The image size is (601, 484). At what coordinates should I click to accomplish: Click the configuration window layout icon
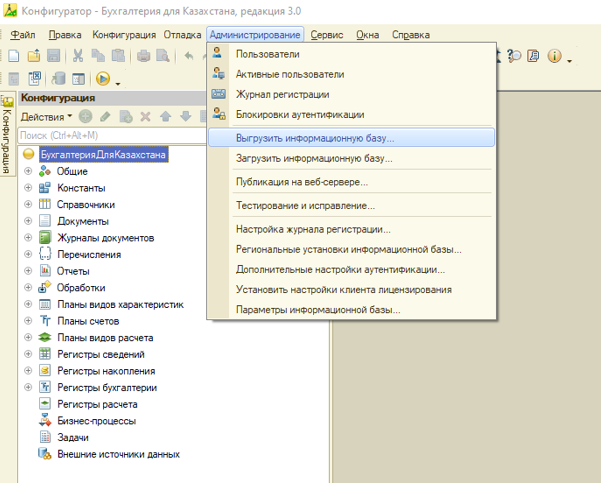(79, 79)
